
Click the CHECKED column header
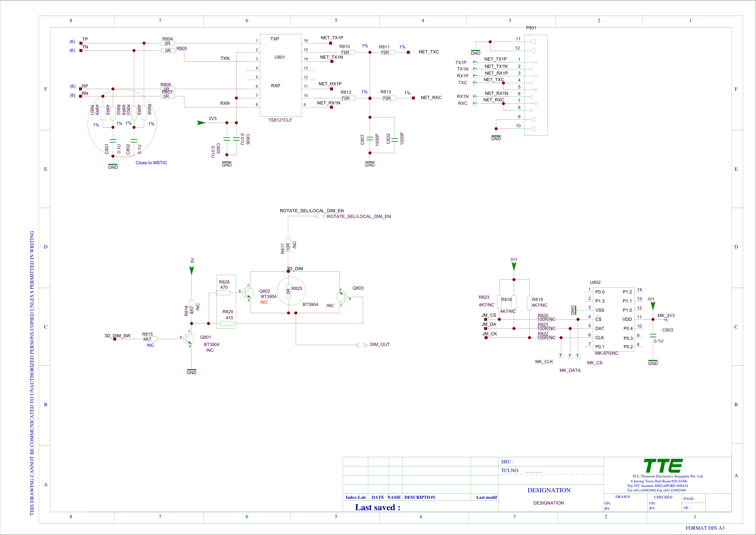(x=663, y=497)
